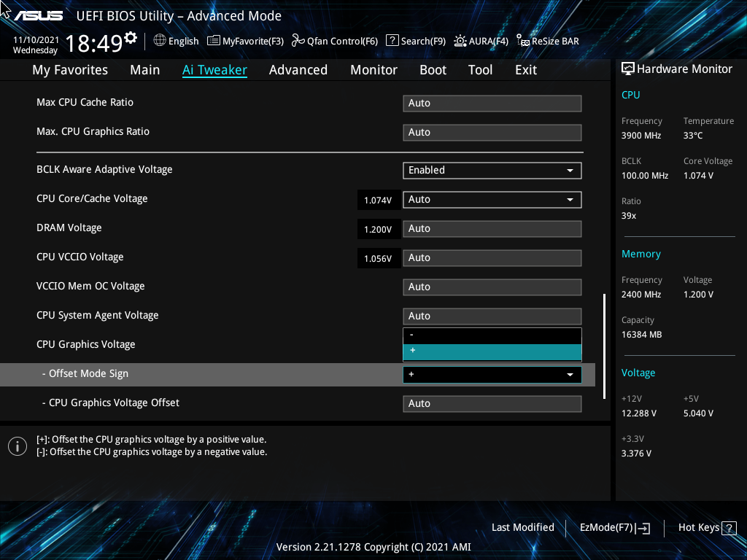747x560 pixels.
Task: Click the Voltage section heading
Action: point(638,373)
